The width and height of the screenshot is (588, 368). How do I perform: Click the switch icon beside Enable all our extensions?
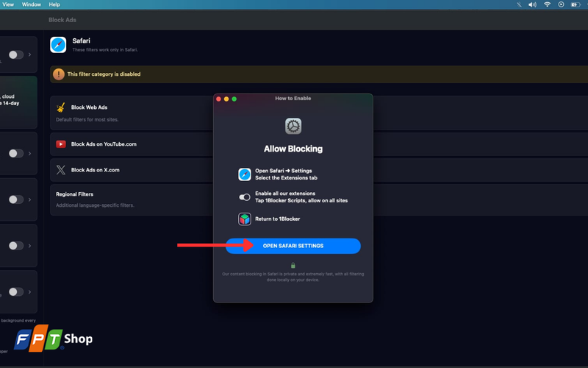pos(245,197)
